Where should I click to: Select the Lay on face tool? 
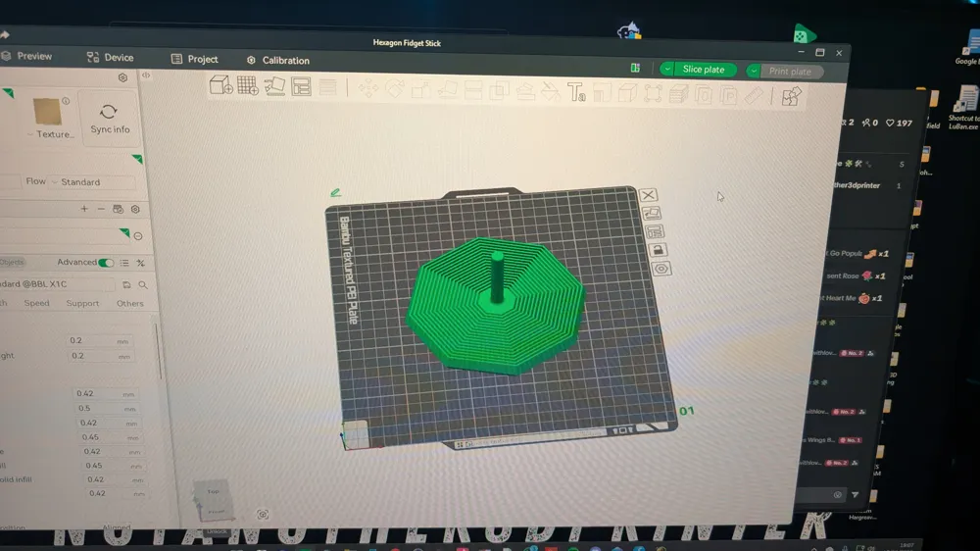(446, 90)
